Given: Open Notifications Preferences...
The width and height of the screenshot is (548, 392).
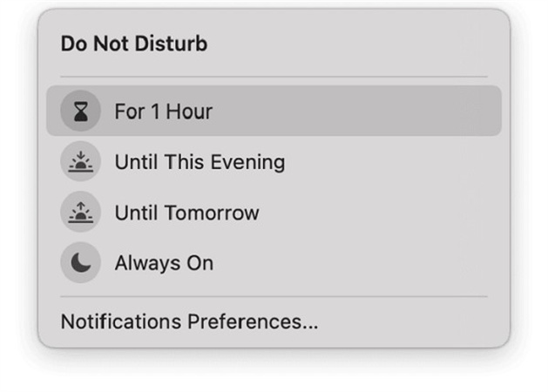Looking at the screenshot, I should pyautogui.click(x=189, y=321).
